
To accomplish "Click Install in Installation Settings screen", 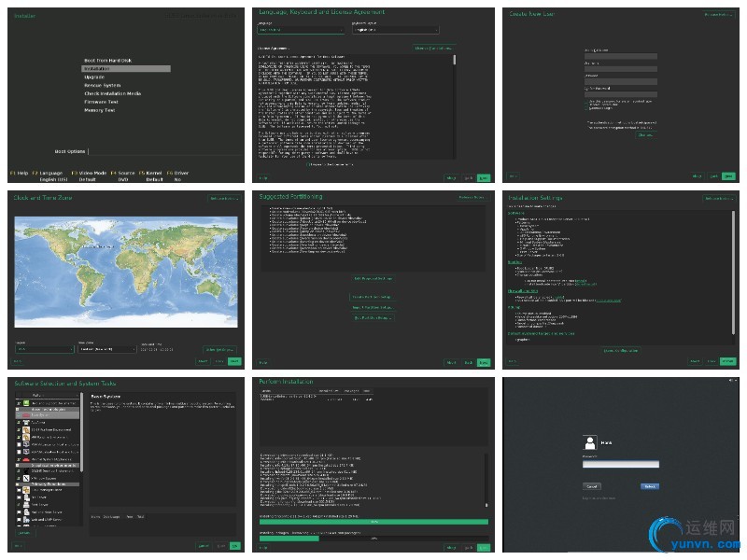I will pos(727,361).
